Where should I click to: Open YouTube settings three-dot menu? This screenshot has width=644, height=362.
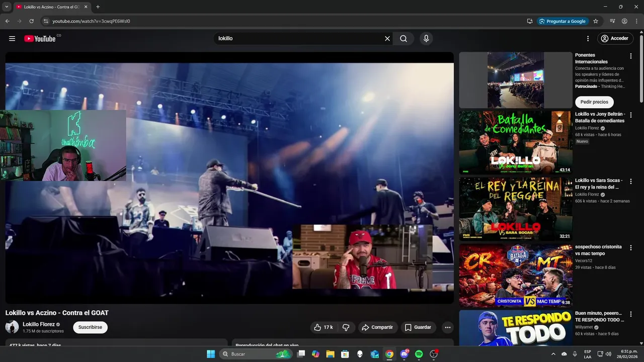[x=588, y=39]
